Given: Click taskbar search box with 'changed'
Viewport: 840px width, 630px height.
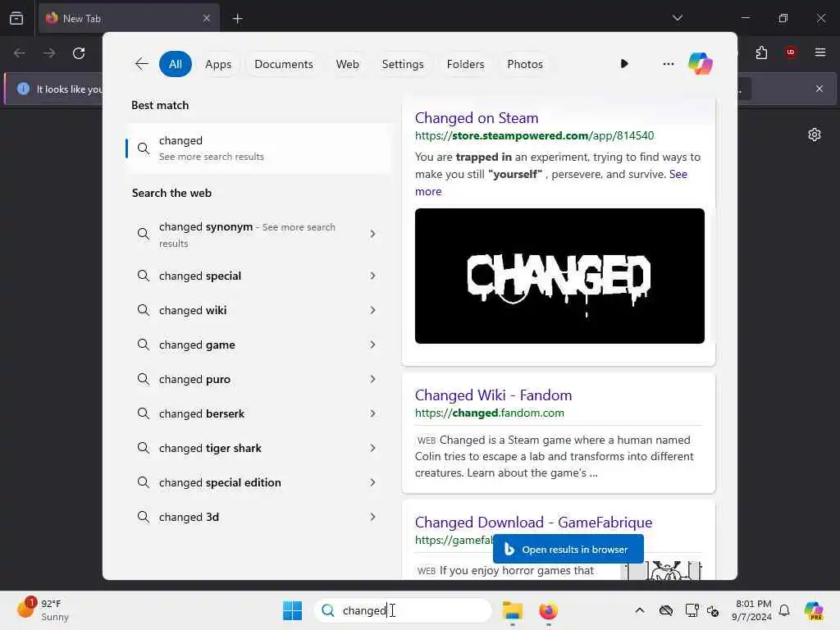Looking at the screenshot, I should (402, 610).
